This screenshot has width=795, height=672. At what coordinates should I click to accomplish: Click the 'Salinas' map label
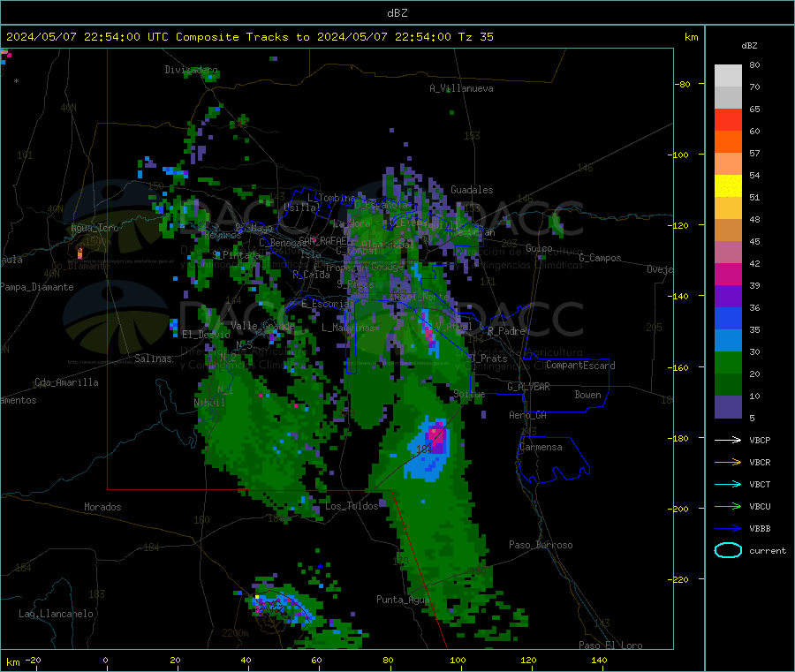153,359
